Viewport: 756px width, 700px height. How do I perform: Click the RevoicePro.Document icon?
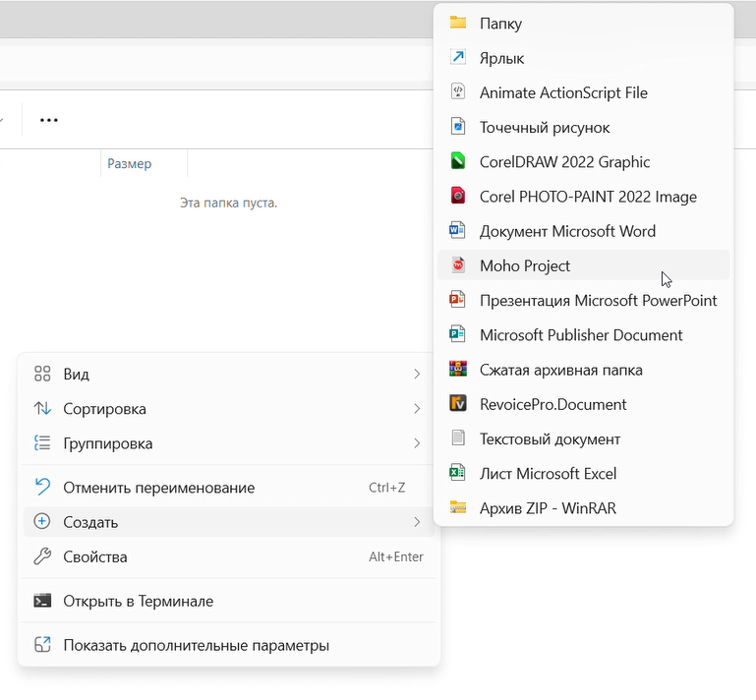point(457,403)
